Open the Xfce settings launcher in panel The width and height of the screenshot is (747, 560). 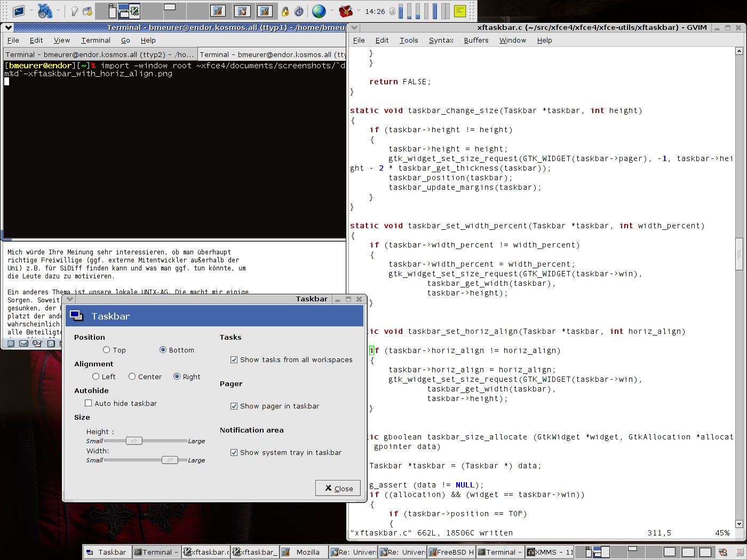[x=45, y=11]
